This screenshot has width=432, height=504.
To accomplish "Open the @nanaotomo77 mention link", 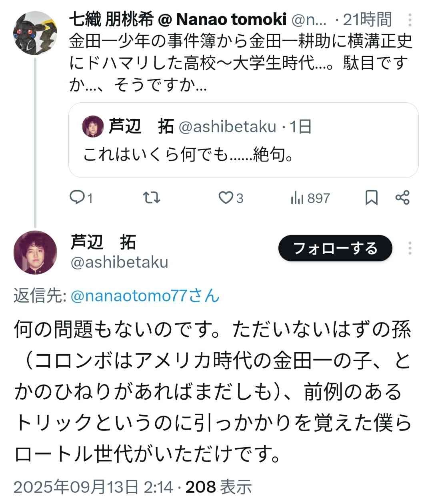I will (145, 296).
